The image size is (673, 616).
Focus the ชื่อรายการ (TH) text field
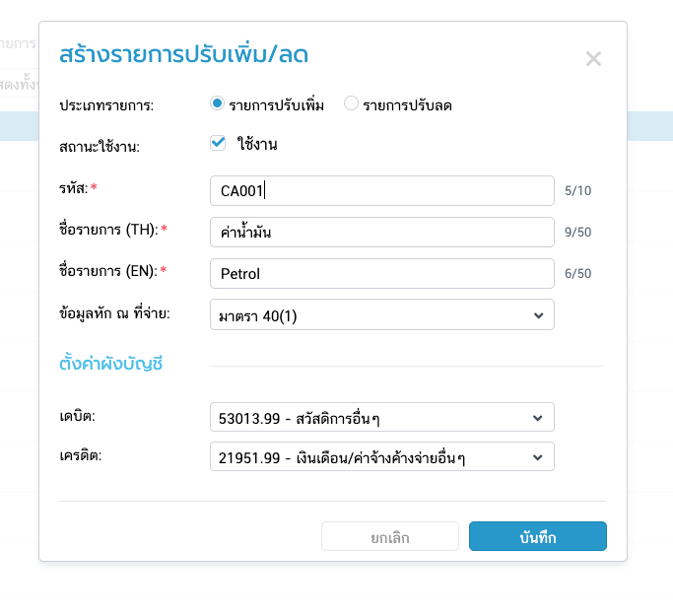[382, 232]
